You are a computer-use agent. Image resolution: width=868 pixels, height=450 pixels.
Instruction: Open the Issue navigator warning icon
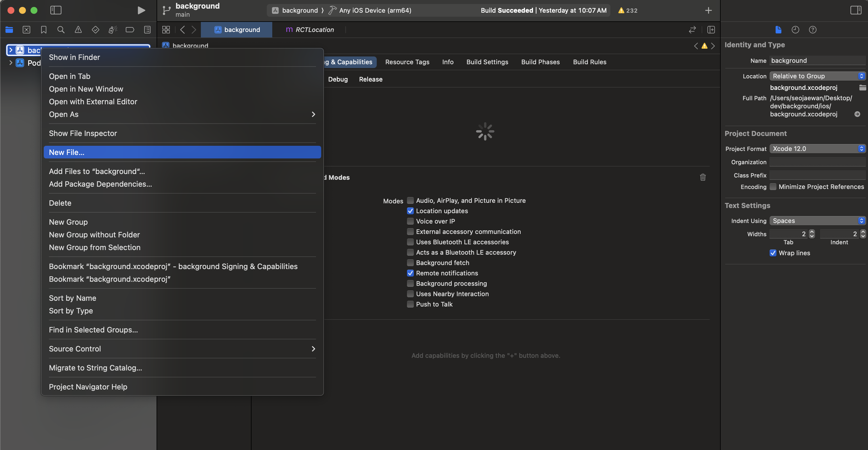78,30
